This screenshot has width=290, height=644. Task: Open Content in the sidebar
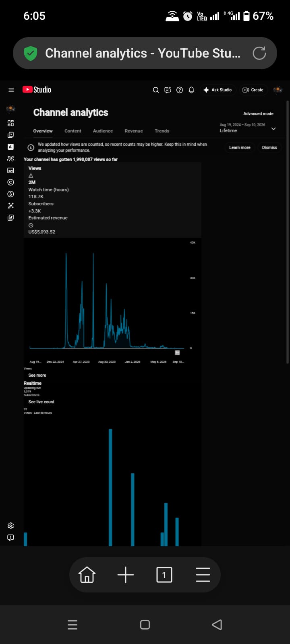[x=11, y=135]
